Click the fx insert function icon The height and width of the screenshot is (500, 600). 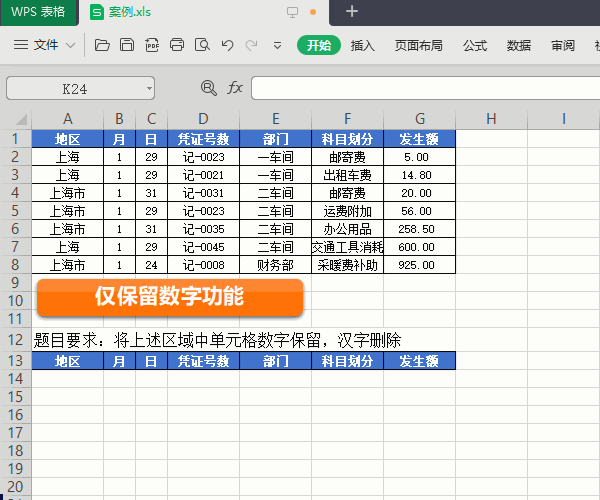click(x=235, y=88)
